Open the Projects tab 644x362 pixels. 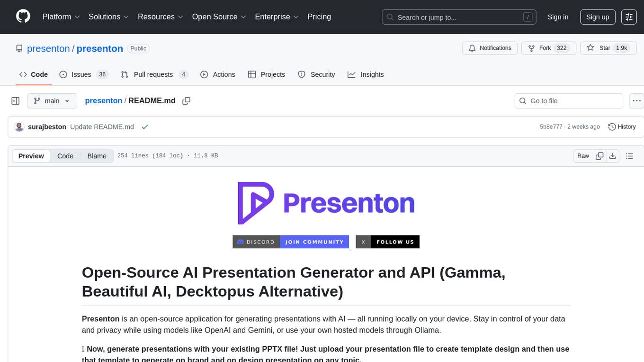(267, 74)
